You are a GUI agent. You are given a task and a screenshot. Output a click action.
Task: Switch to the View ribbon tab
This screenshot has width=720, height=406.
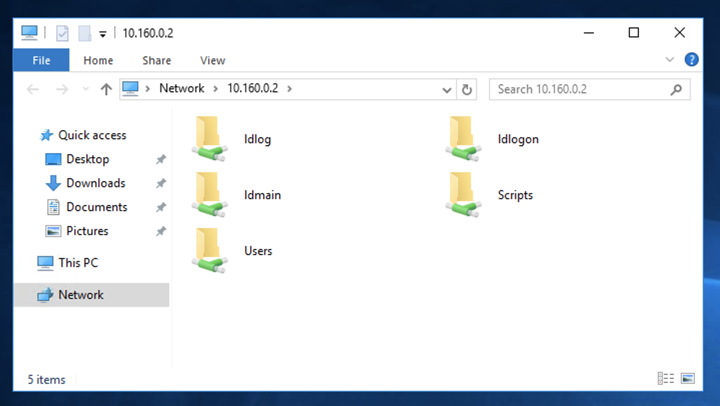point(212,60)
